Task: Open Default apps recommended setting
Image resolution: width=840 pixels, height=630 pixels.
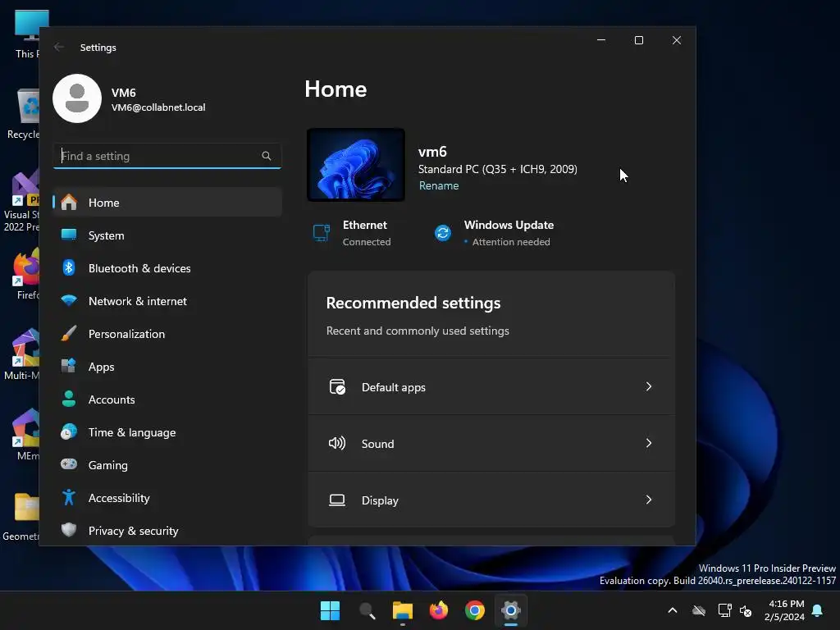Action: (491, 387)
